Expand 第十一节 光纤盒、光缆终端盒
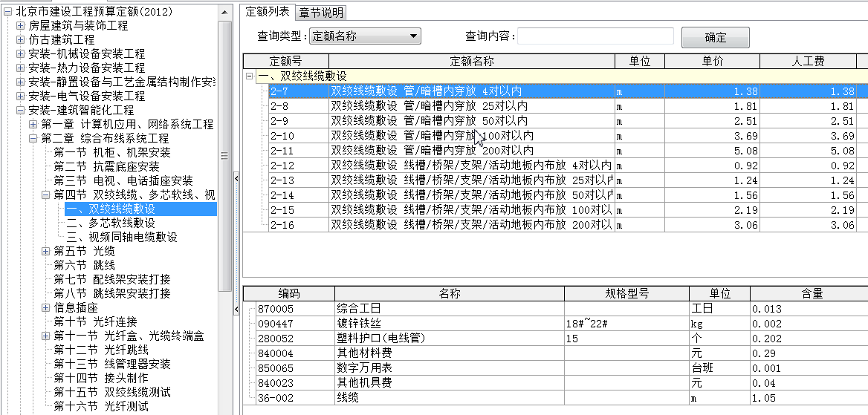The width and height of the screenshot is (868, 415). click(x=45, y=336)
